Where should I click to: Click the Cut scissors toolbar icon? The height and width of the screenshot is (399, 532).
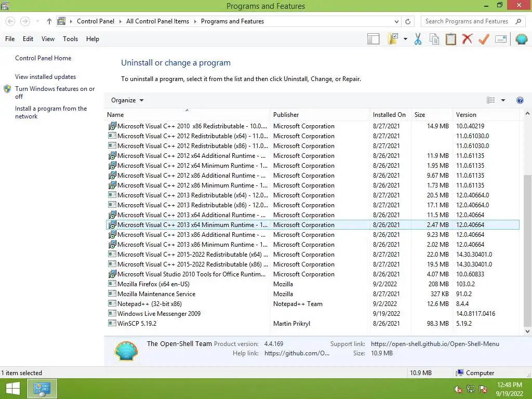coord(418,39)
